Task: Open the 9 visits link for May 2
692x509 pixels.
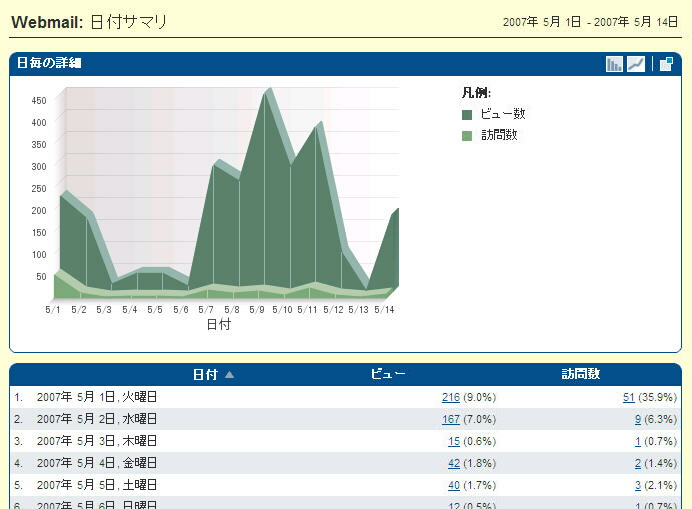Action: (x=637, y=419)
